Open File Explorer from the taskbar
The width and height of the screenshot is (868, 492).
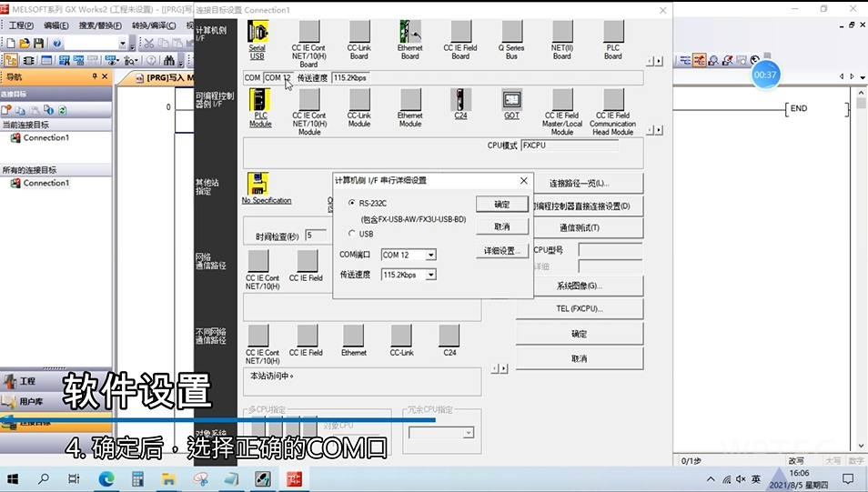tap(169, 478)
